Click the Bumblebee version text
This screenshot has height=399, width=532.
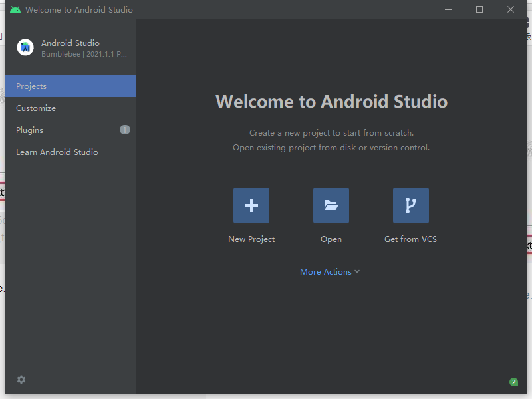pos(84,54)
